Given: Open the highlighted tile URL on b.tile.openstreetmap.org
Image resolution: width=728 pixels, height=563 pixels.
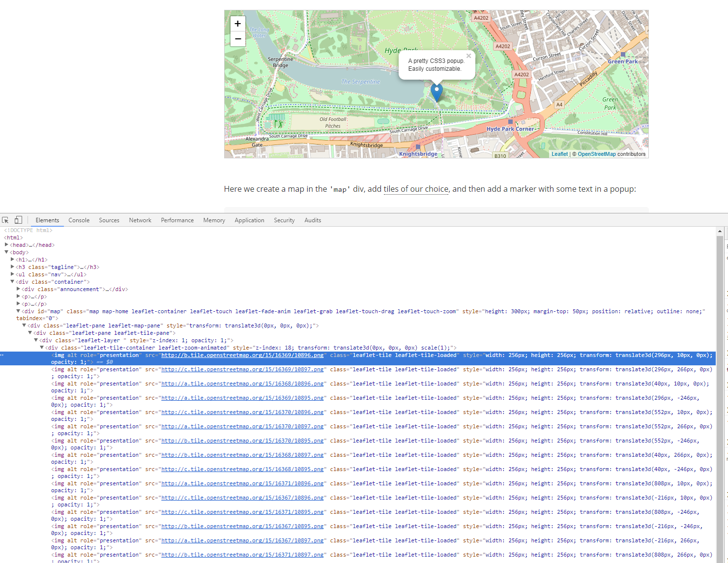Looking at the screenshot, I should pyautogui.click(x=242, y=355).
